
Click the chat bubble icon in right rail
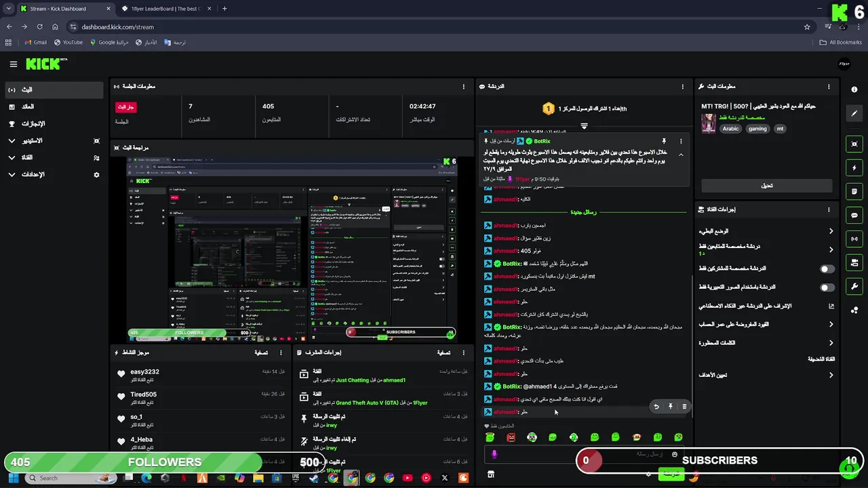pyautogui.click(x=854, y=215)
